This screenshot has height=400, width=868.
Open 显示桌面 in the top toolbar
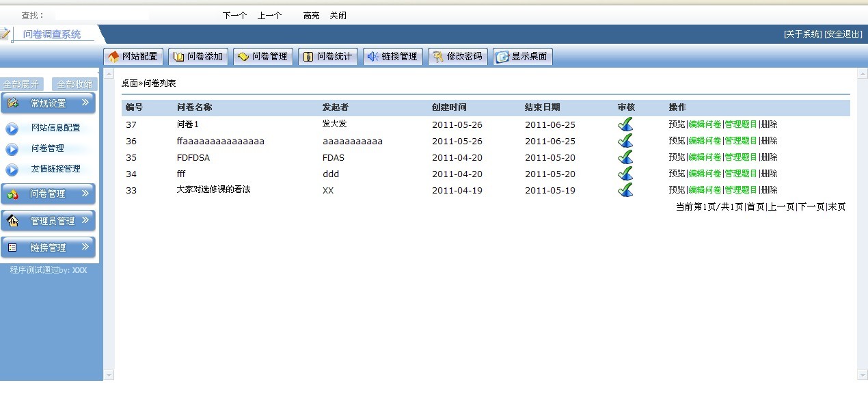click(523, 57)
